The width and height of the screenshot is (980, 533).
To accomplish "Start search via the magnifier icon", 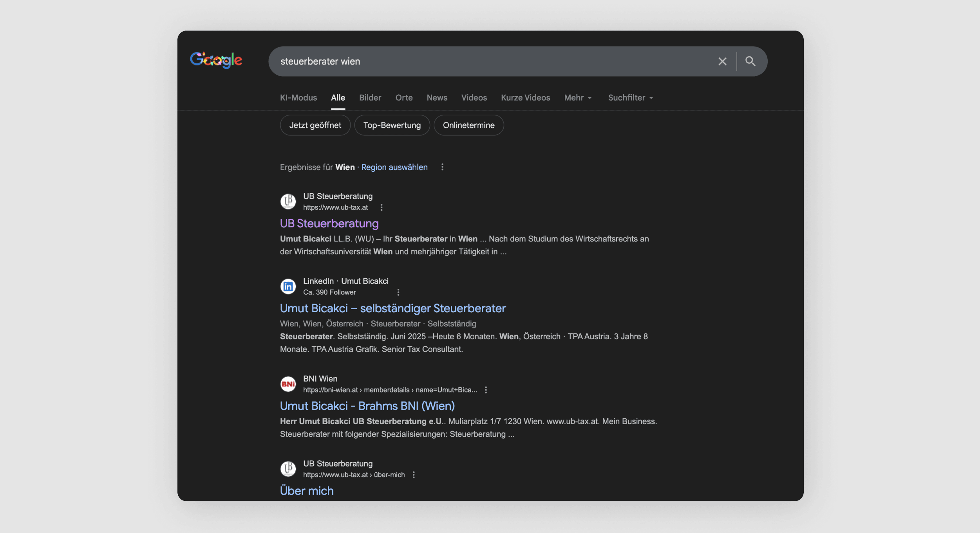I will pos(750,61).
